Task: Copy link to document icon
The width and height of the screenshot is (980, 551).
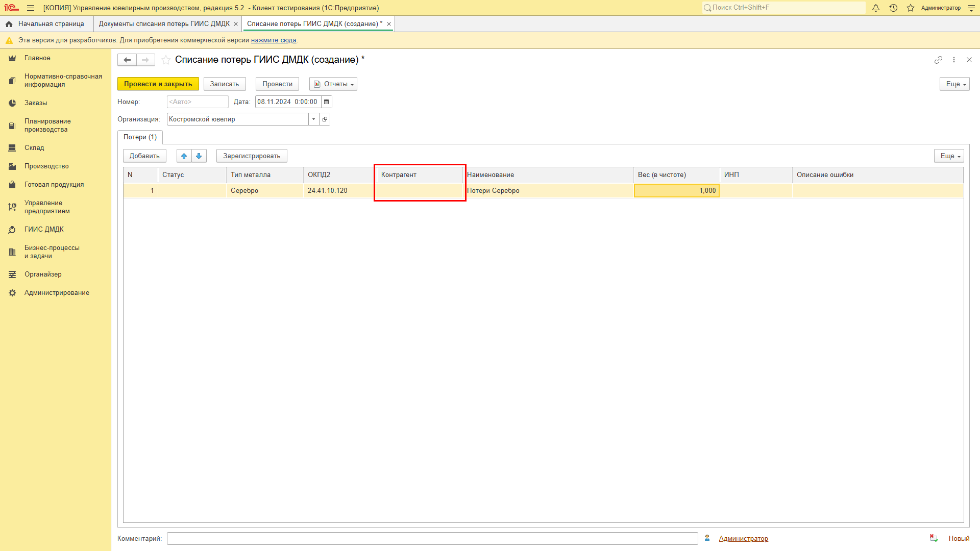Action: [938, 60]
